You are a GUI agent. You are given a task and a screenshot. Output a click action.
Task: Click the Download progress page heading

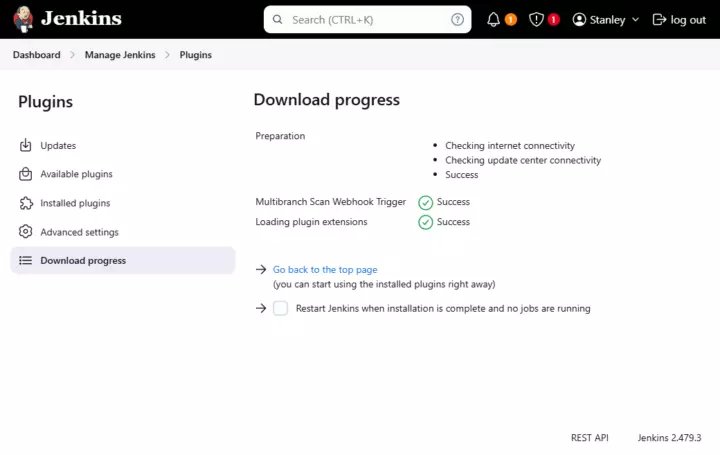326,100
